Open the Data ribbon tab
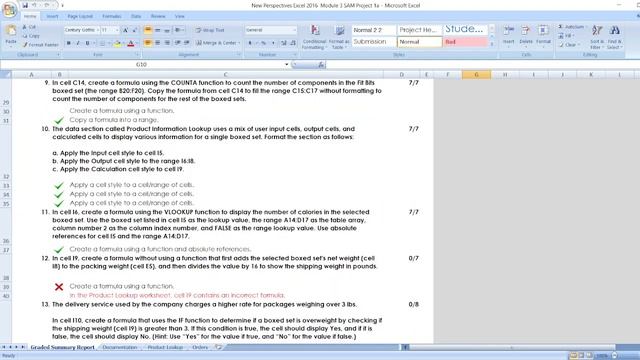 pos(136,16)
